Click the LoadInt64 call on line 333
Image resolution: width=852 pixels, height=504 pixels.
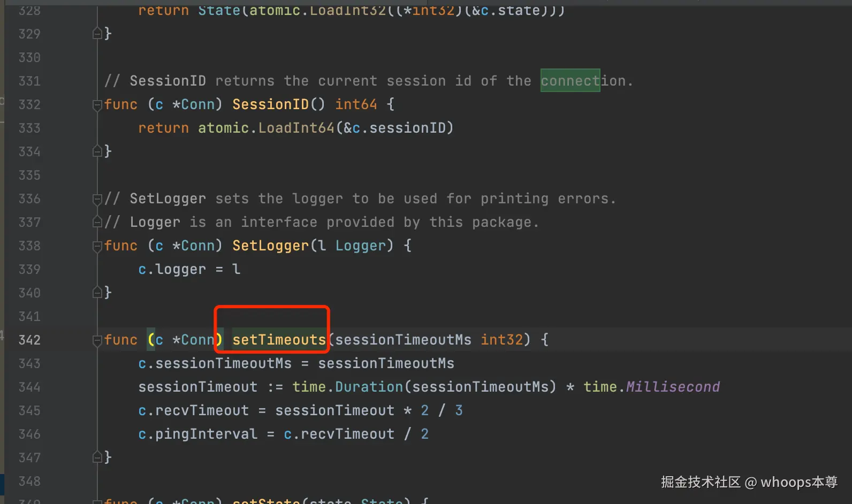(296, 128)
